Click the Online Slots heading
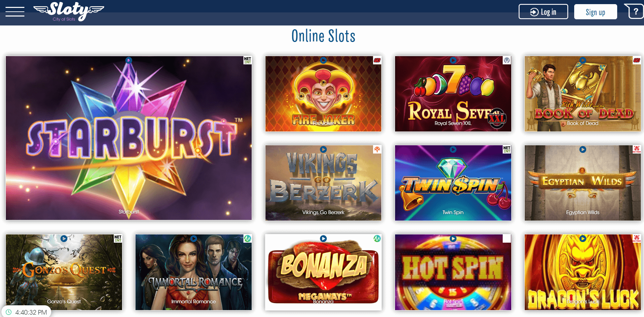Viewport: 644px width, 317px height. point(323,36)
